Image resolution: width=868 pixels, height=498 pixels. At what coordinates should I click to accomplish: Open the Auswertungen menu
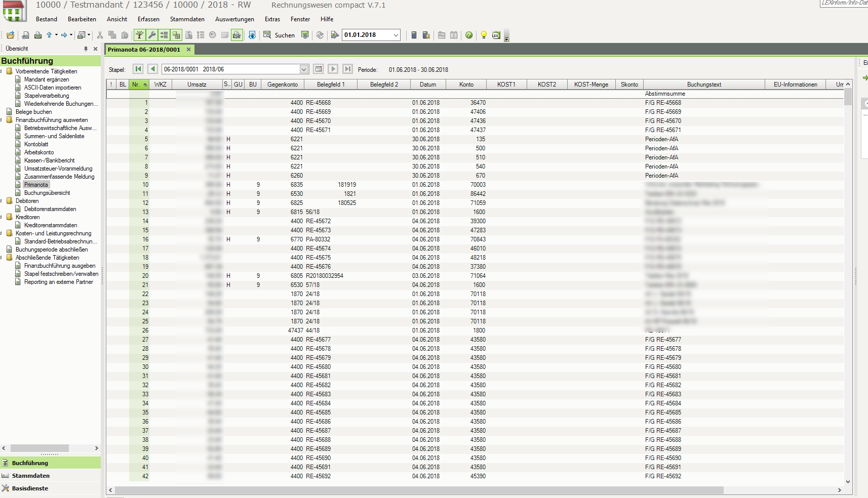[x=234, y=19]
